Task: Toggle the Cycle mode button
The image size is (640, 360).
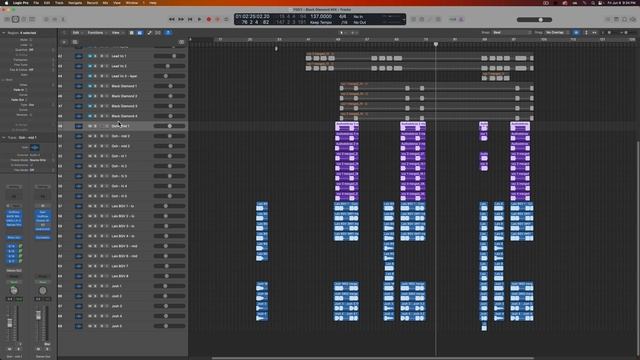Action: (x=226, y=19)
